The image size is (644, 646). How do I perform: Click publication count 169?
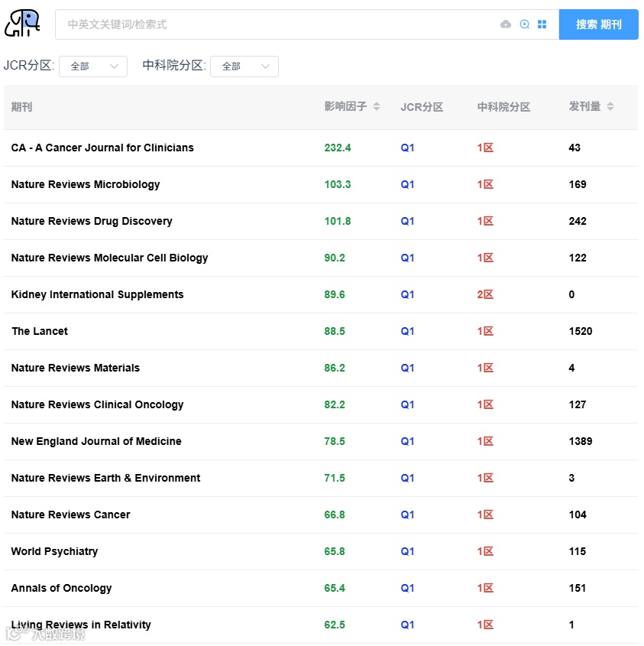pos(578,184)
